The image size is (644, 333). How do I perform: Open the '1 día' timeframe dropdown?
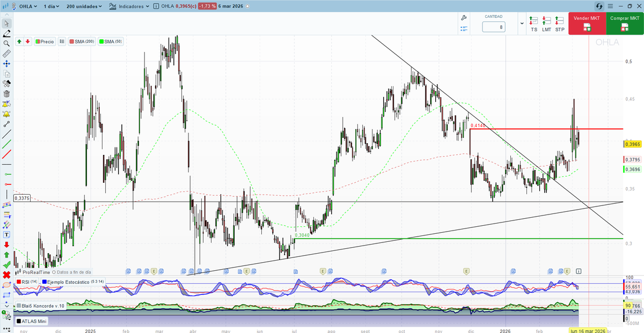[52, 6]
